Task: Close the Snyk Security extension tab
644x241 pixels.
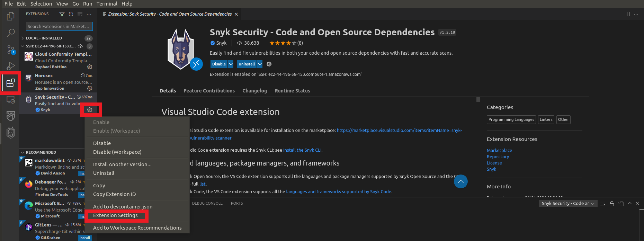Action: [x=236, y=14]
